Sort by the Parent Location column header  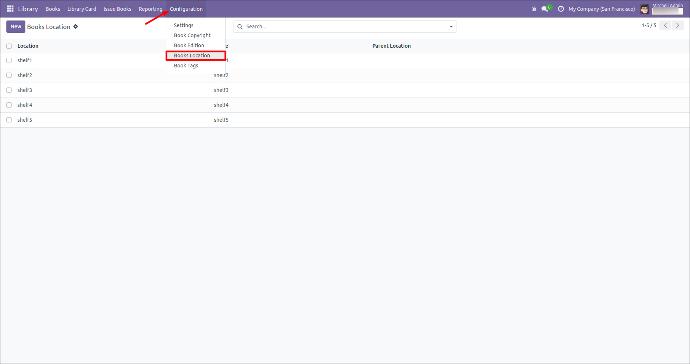click(392, 46)
